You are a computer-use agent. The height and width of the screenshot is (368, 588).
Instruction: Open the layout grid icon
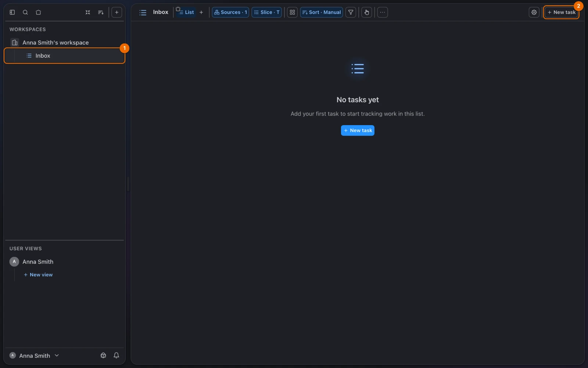[x=292, y=12]
